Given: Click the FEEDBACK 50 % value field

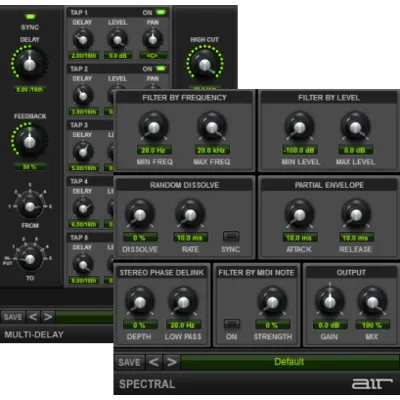Looking at the screenshot, I should 30,167.
